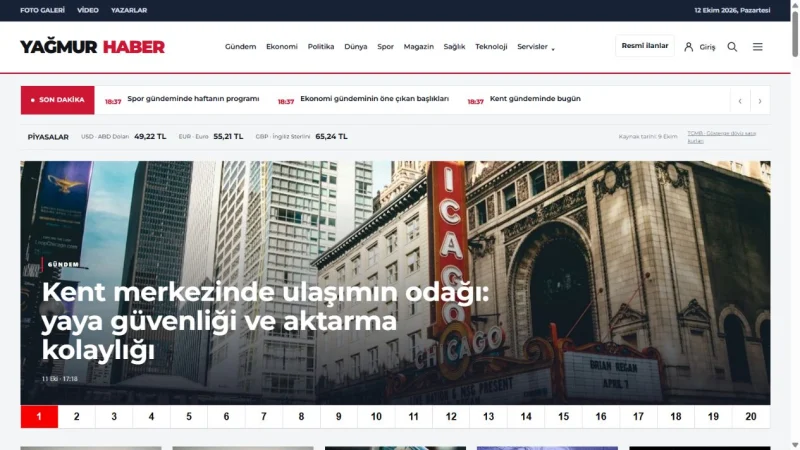
Task: Click the 'Kaynak tarihi: 9 Ekim' text
Action: tap(648, 137)
